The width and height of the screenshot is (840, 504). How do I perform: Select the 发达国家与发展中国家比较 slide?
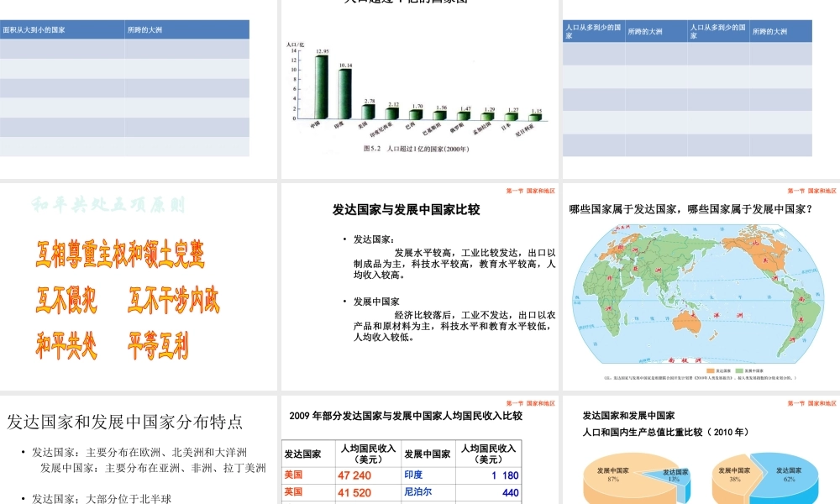(x=420, y=287)
